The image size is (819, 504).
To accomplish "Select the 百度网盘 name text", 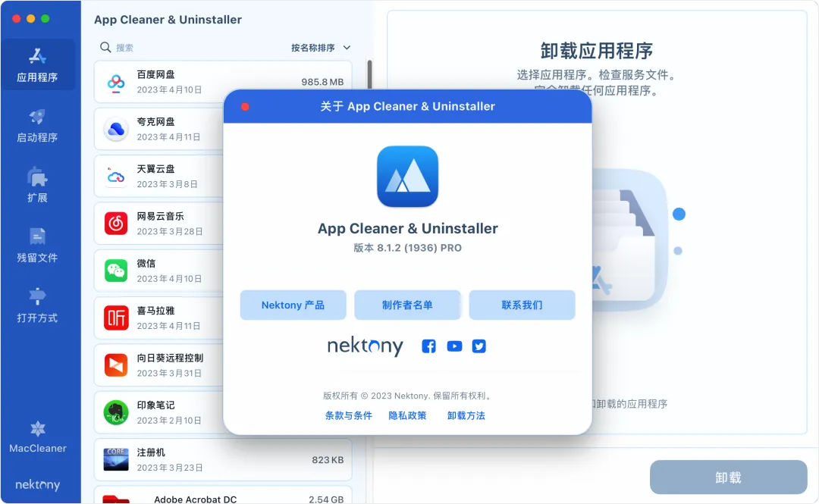I will click(155, 75).
